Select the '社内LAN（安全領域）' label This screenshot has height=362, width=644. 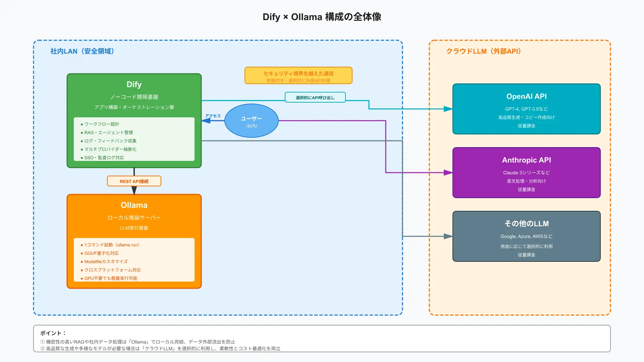84,51
